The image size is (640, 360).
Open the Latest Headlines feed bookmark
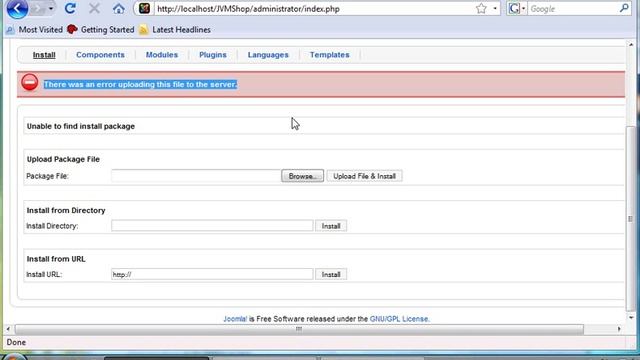coord(175,30)
